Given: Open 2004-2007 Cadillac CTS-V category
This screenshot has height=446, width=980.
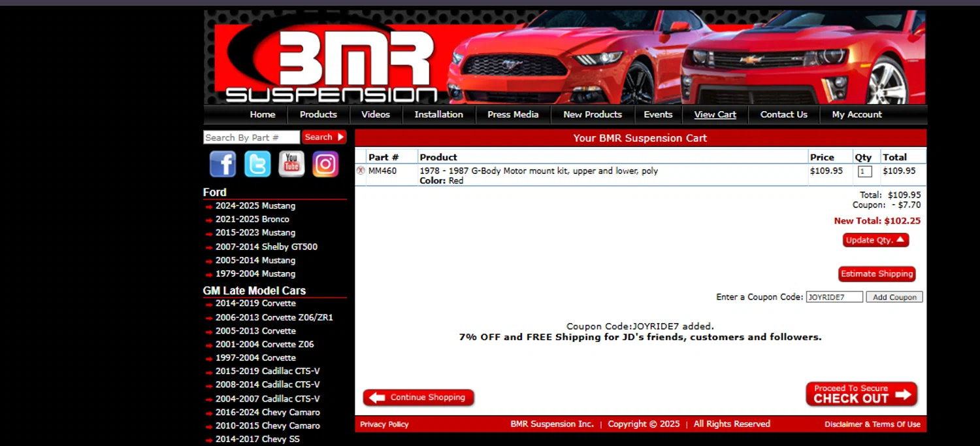Looking at the screenshot, I should click(268, 399).
